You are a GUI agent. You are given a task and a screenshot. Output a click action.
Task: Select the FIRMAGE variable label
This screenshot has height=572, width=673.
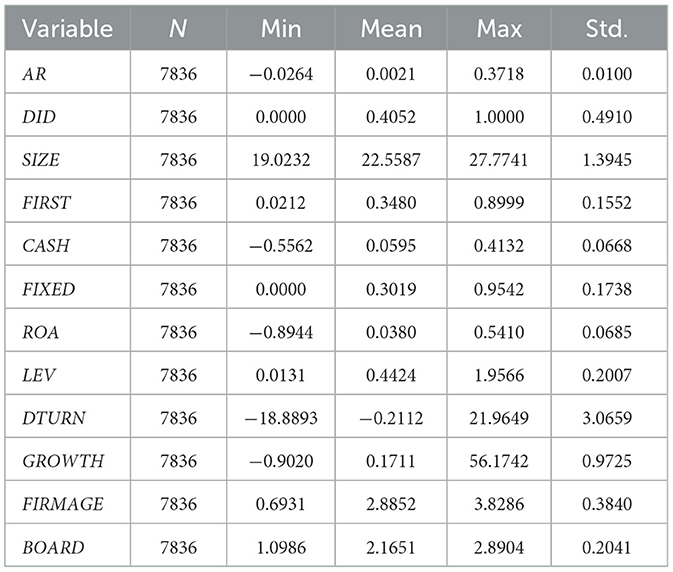click(x=63, y=504)
